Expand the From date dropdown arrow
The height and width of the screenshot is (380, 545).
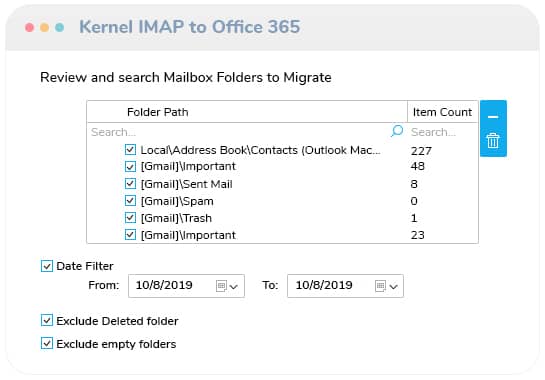click(234, 287)
